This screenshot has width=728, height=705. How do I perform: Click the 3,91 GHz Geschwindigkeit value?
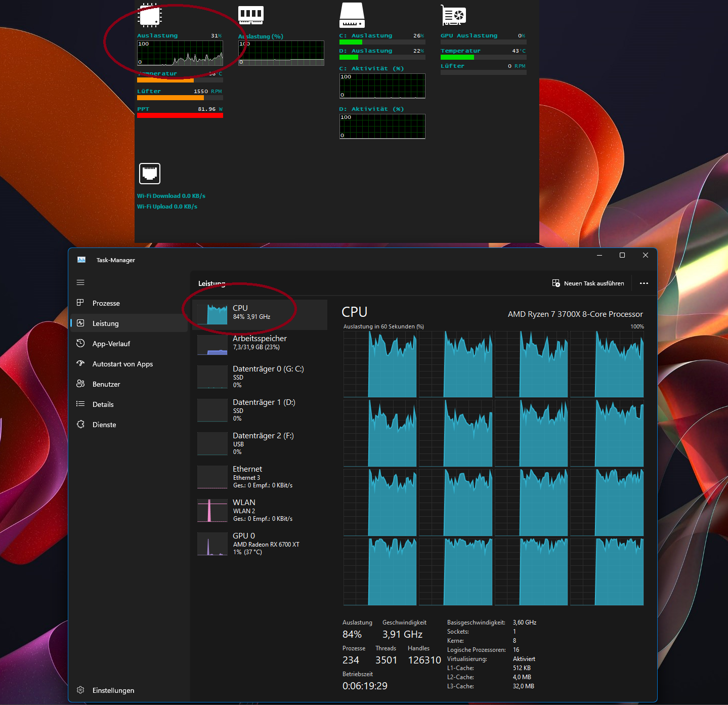402,635
